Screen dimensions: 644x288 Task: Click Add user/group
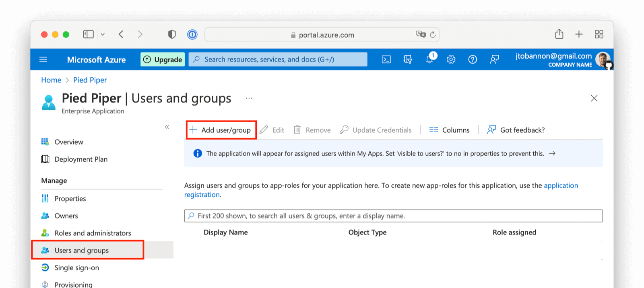pos(221,130)
